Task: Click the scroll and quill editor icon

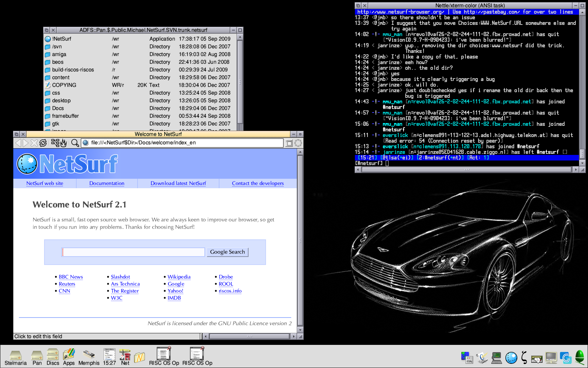Action: [x=482, y=357]
